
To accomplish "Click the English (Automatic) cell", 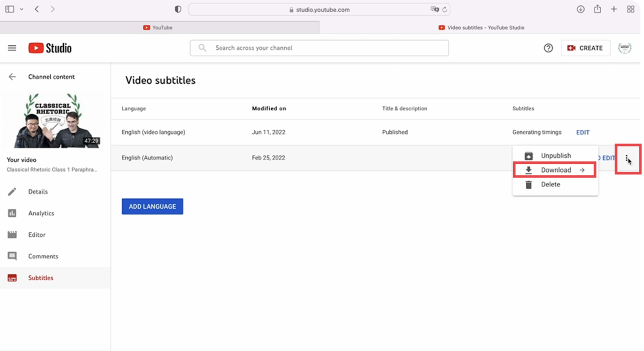I will click(x=147, y=158).
